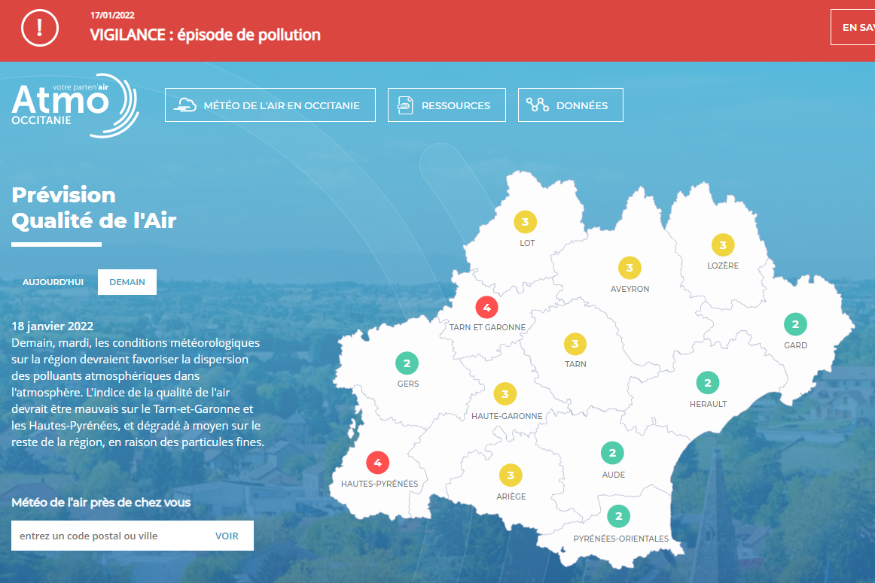875x583 pixels.
Task: Click the Pyrénées-Orientales index marker
Action: [x=620, y=517]
